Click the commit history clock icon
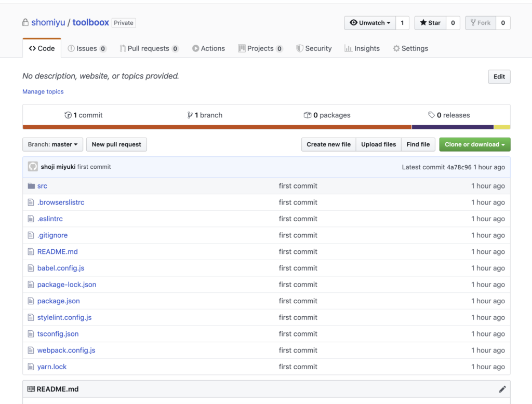Screen dimensions: 532x404 point(68,115)
